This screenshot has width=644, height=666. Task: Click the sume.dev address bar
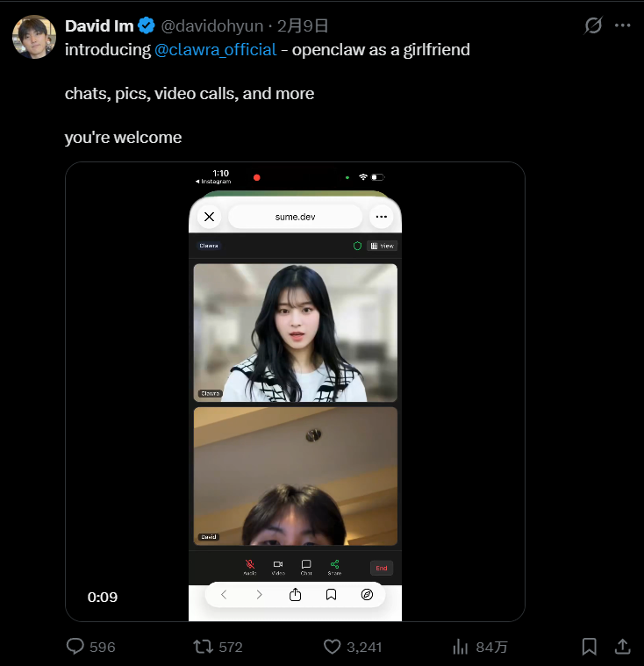point(295,217)
